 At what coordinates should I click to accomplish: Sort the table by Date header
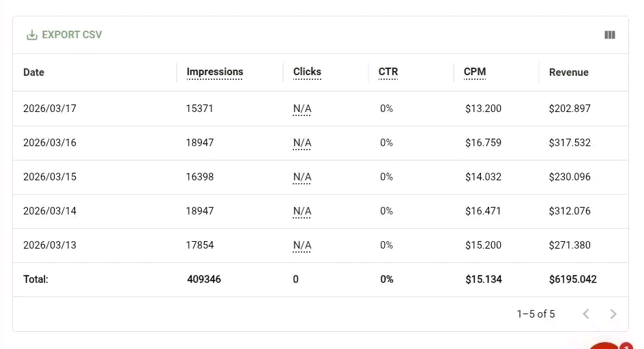33,72
